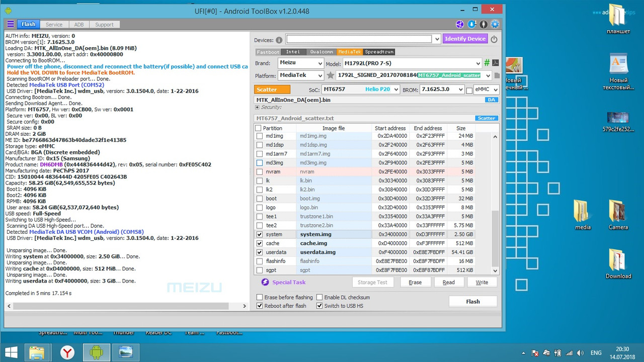The width and height of the screenshot is (644, 362).
Task: Open the SoC dropdown MT6757
Action: click(x=395, y=89)
